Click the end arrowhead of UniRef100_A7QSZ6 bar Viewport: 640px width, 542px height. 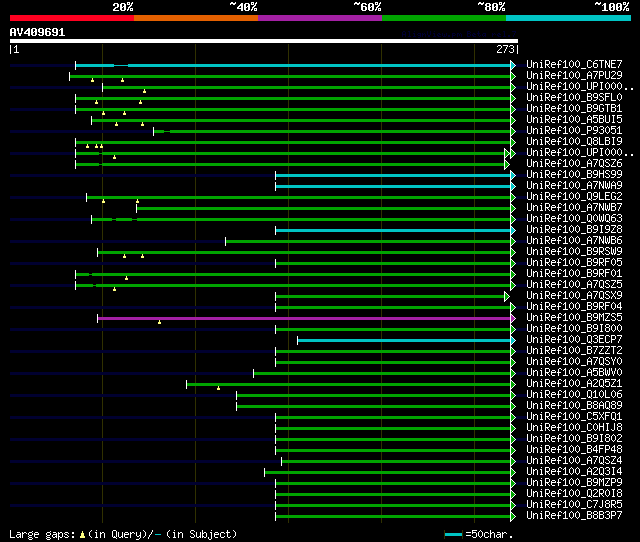point(507,164)
